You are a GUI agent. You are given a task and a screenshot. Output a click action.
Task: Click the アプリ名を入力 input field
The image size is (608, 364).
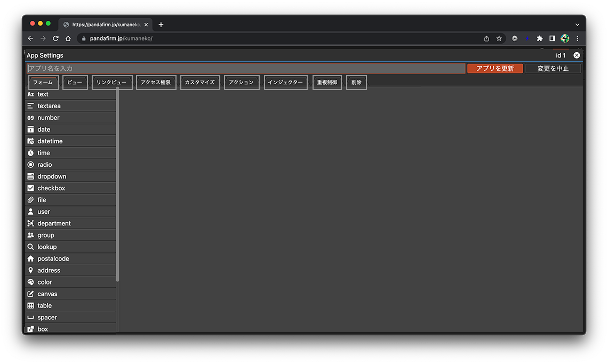245,68
